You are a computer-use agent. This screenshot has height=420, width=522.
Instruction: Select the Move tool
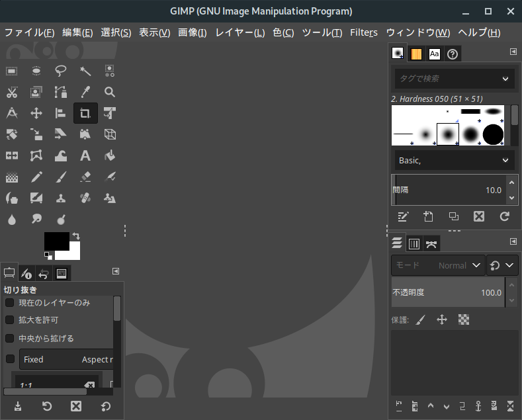(x=36, y=114)
